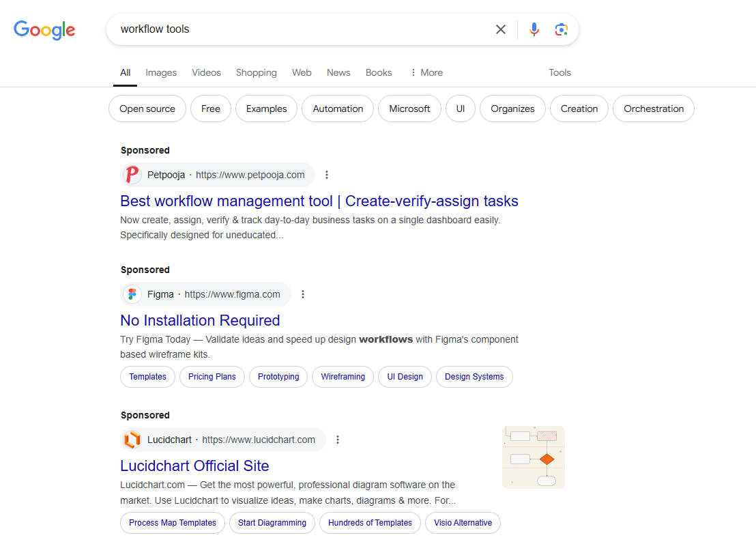Screen dimensions: 756x542
Task: Open the figma.com URL
Action: click(x=232, y=294)
